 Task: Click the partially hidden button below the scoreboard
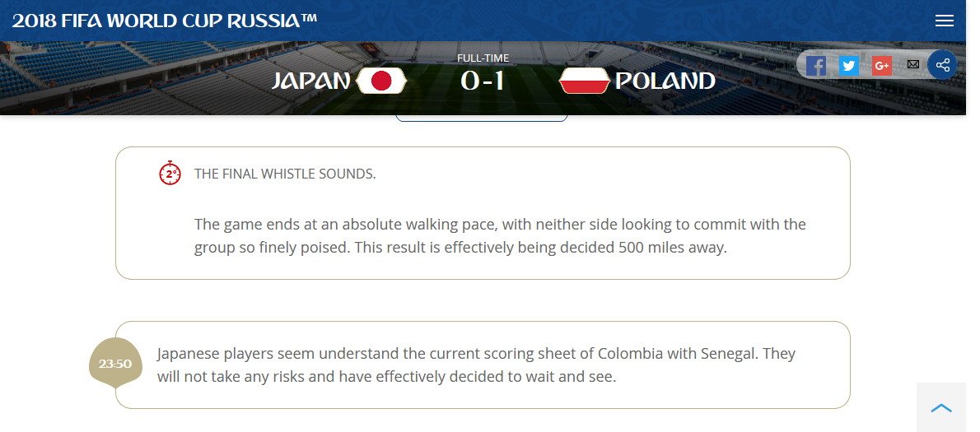click(482, 118)
